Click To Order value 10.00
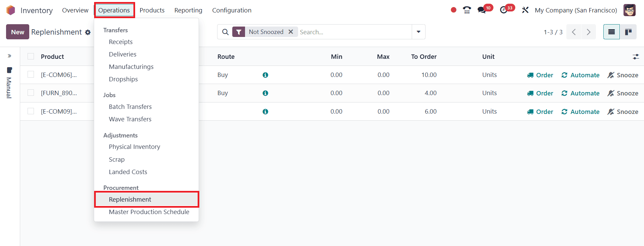This screenshot has height=246, width=644. tap(429, 75)
